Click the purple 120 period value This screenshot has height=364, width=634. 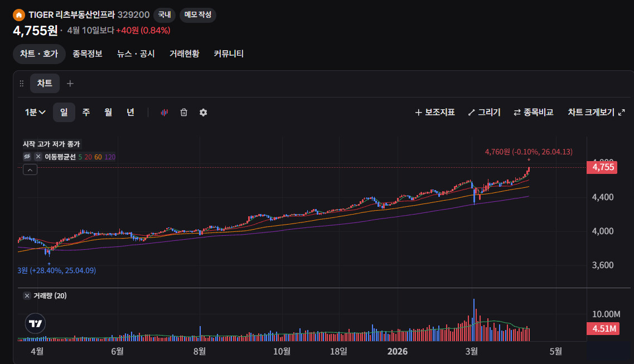click(110, 157)
